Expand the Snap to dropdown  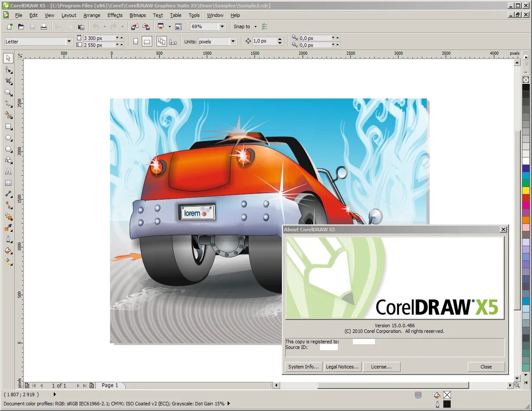[x=256, y=26]
